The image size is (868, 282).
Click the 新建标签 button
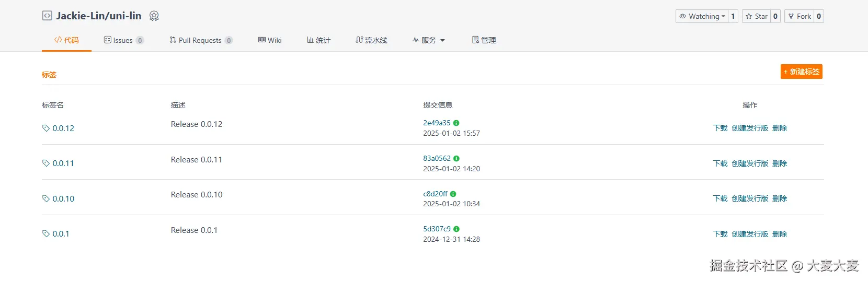click(x=801, y=72)
